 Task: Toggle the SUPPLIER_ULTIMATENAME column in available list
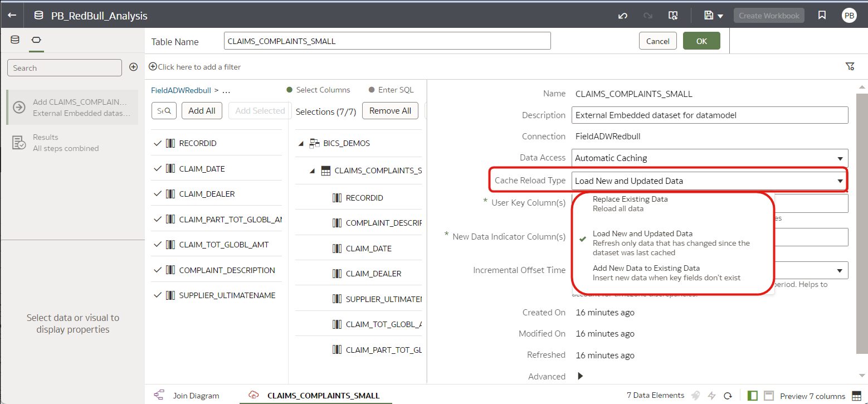216,295
